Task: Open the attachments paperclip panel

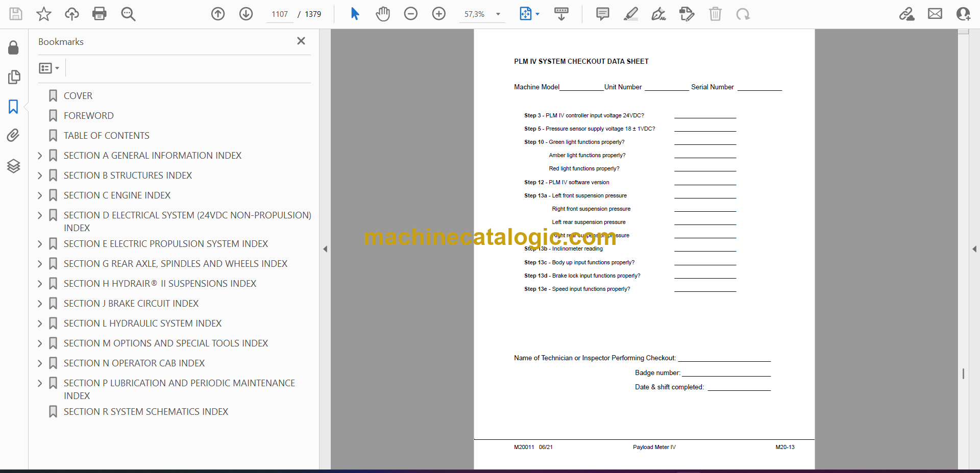Action: tap(14, 135)
